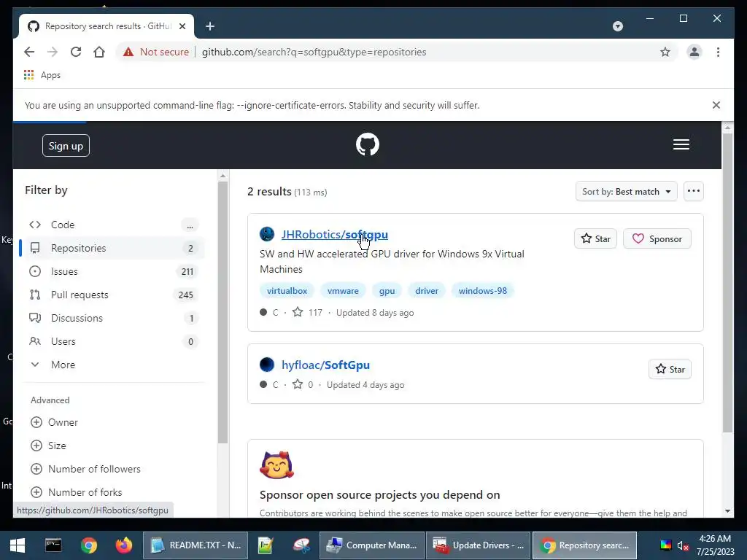
Task: Click the driver topic tag
Action: click(426, 290)
